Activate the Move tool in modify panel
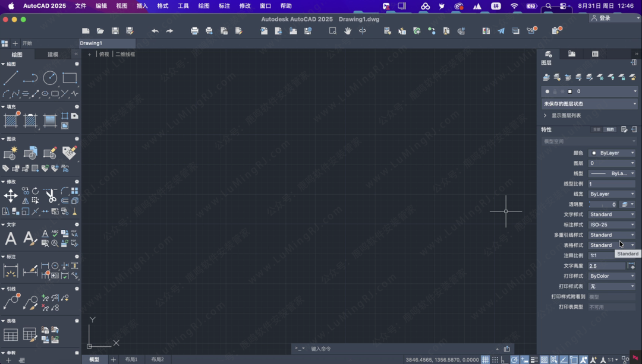This screenshot has width=642, height=364. tap(11, 195)
